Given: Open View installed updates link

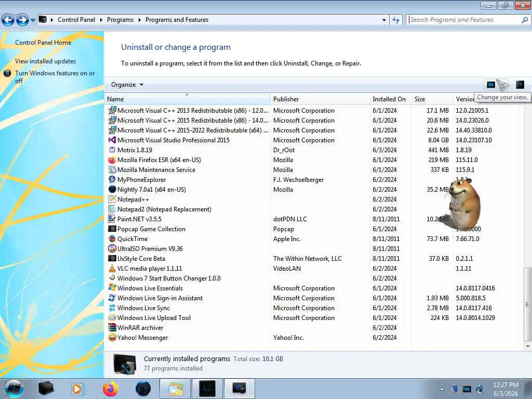Looking at the screenshot, I should tap(46, 61).
